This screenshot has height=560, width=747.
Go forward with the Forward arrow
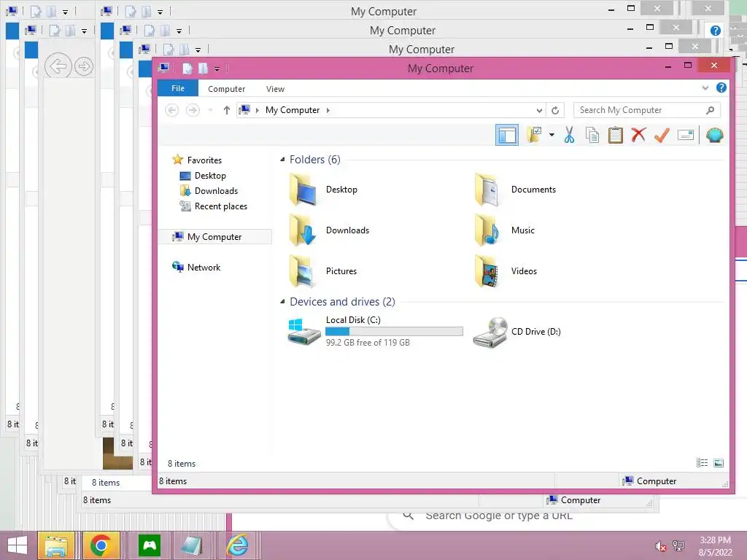click(x=193, y=110)
